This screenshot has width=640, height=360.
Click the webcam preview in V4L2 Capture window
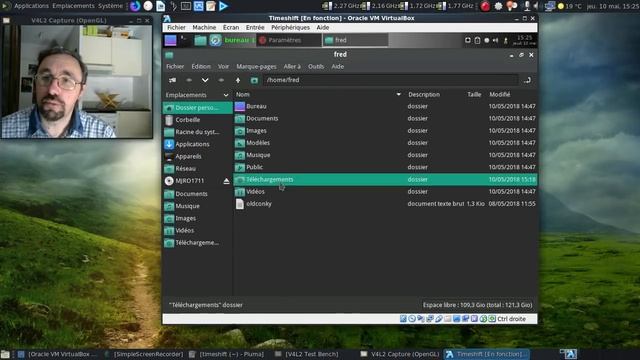pos(77,81)
